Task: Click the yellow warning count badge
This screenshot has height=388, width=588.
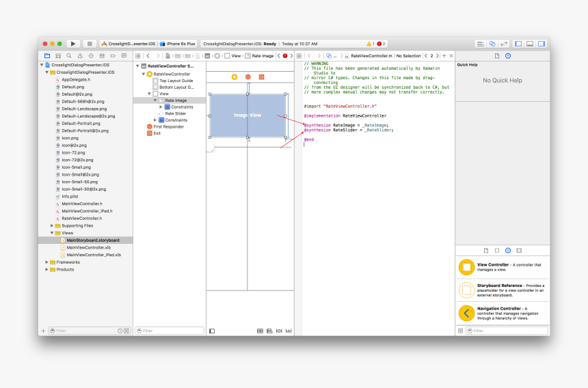Action: coord(371,44)
